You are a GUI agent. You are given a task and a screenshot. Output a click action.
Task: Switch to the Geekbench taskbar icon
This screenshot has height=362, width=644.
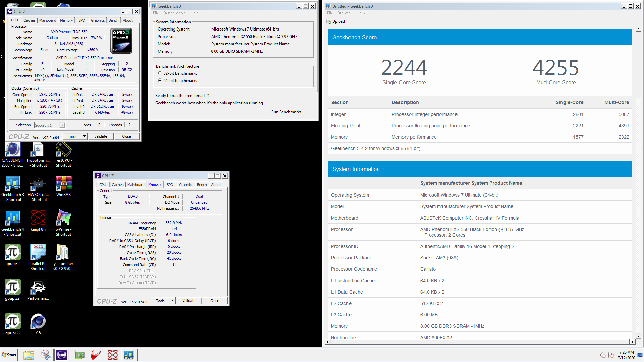[x=129, y=355]
